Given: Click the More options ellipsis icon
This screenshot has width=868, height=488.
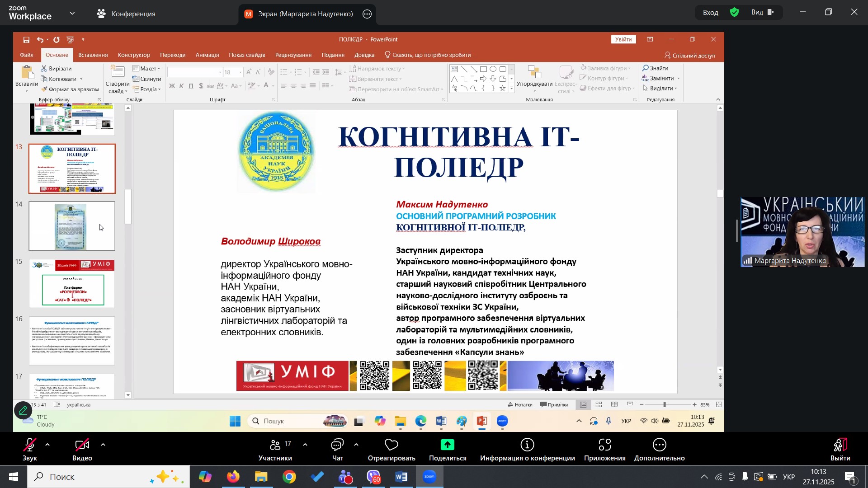Looking at the screenshot, I should click(659, 446).
